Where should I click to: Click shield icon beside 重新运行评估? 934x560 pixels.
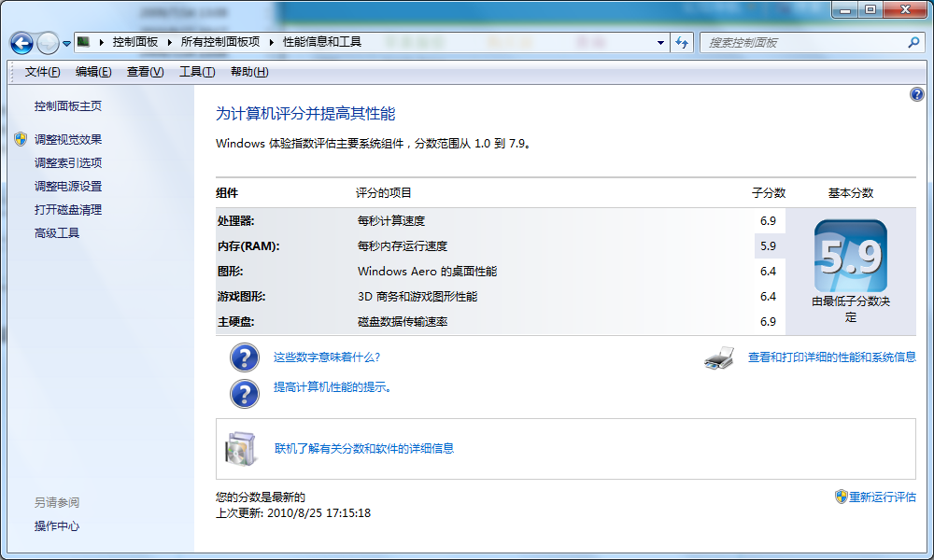(842, 497)
